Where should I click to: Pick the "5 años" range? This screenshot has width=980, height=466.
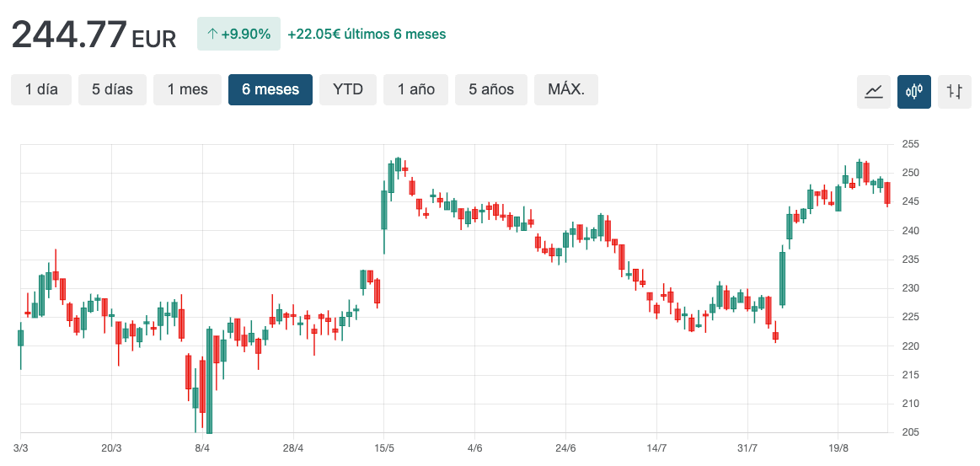tap(491, 89)
